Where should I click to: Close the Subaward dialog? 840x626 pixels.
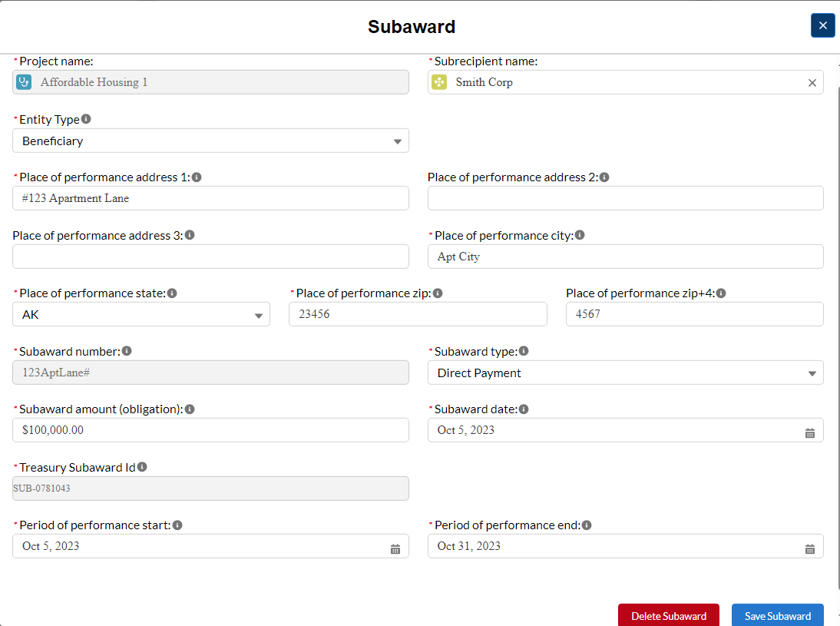point(822,25)
